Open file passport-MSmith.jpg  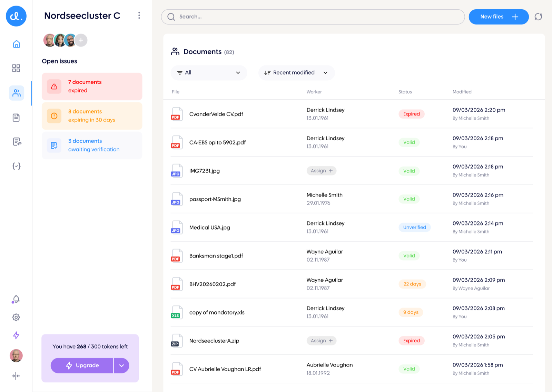click(215, 199)
